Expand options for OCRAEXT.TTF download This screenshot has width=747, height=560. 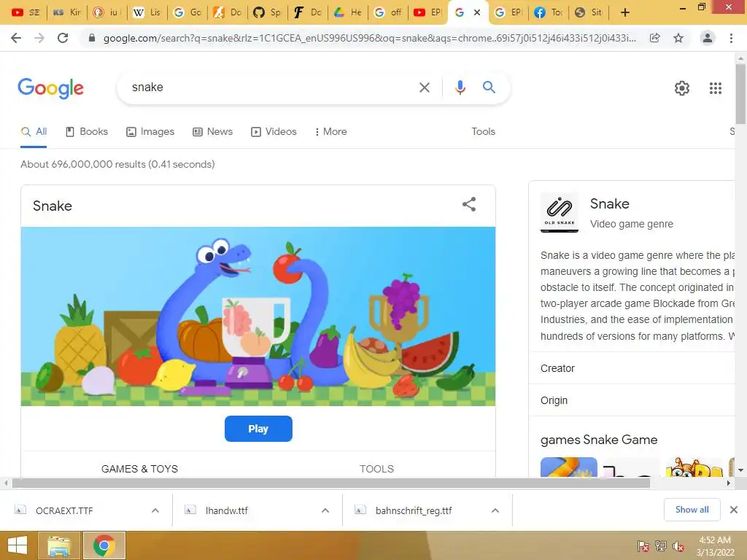[x=155, y=510]
